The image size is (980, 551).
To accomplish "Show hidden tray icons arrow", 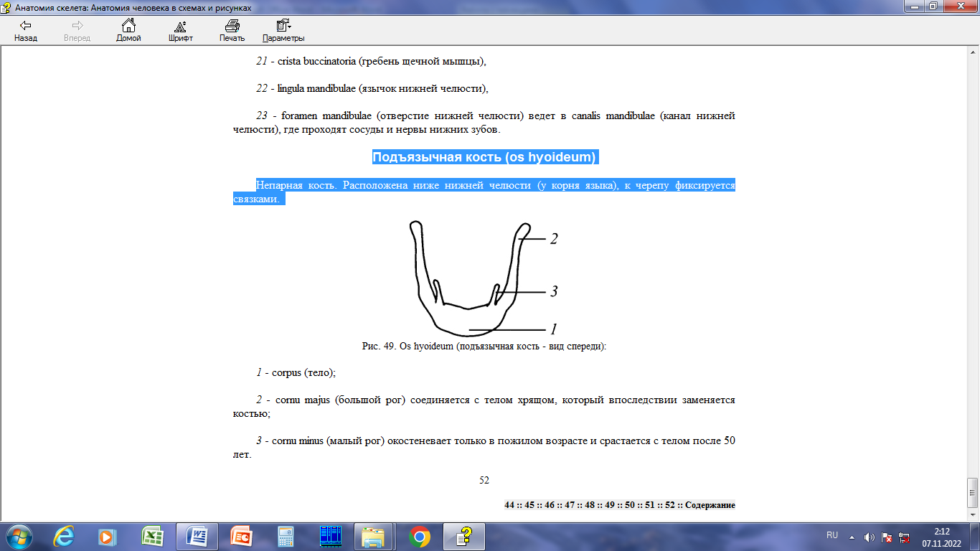I will (852, 537).
